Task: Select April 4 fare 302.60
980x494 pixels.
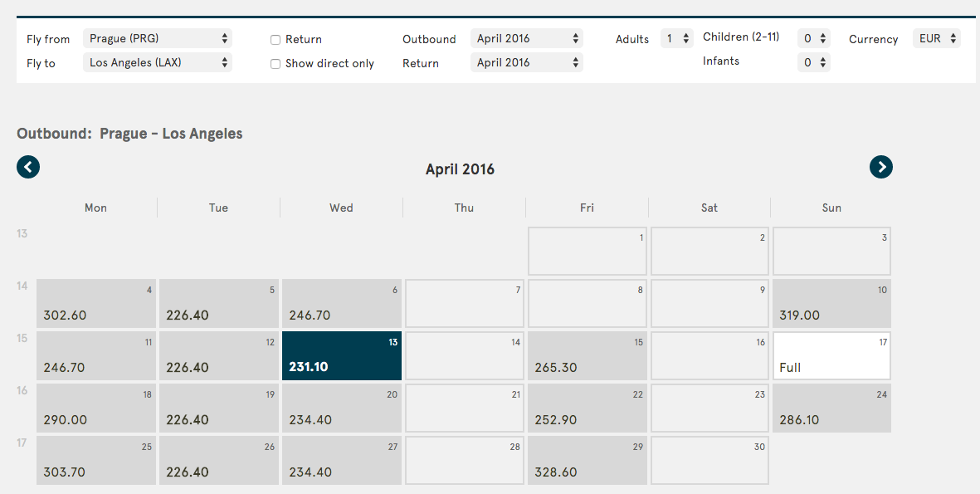Action: point(96,303)
